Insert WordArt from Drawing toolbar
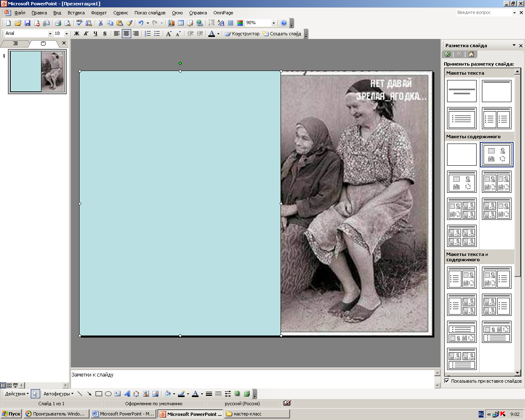The image size is (525, 420). pyautogui.click(x=127, y=394)
